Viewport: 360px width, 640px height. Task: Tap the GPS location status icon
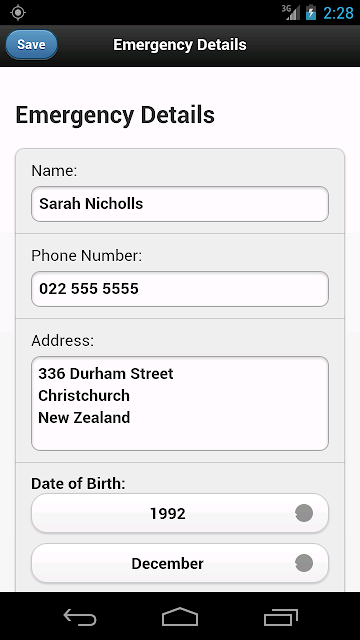click(x=18, y=13)
